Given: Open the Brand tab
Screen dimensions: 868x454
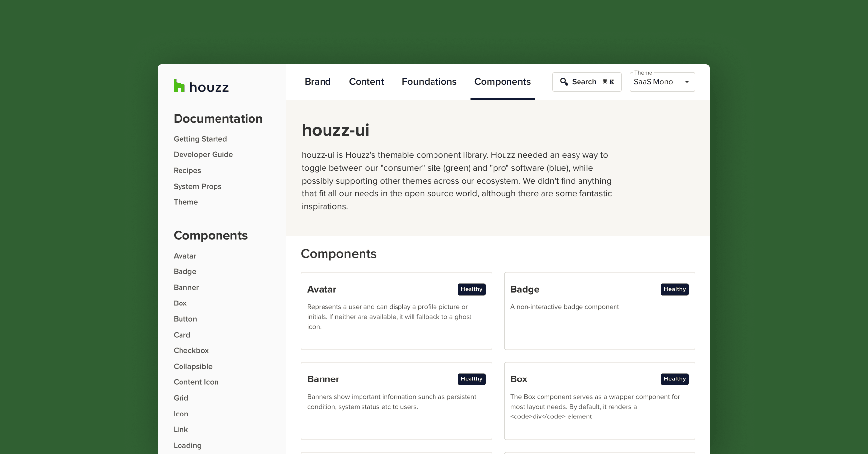Looking at the screenshot, I should click(318, 82).
